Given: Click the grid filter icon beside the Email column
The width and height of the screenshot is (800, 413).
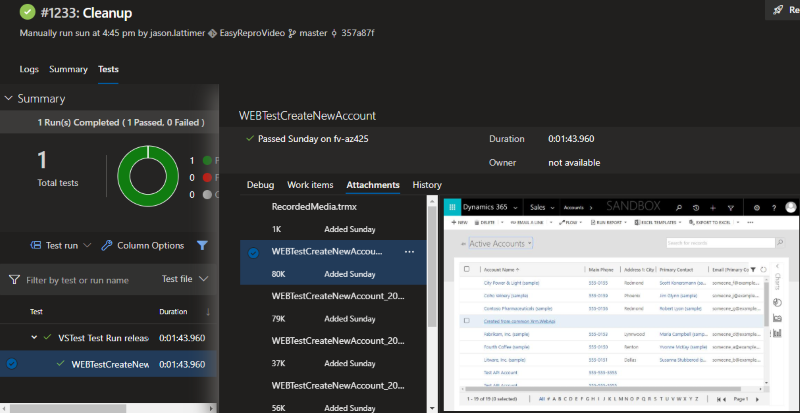Looking at the screenshot, I should pyautogui.click(x=753, y=270).
